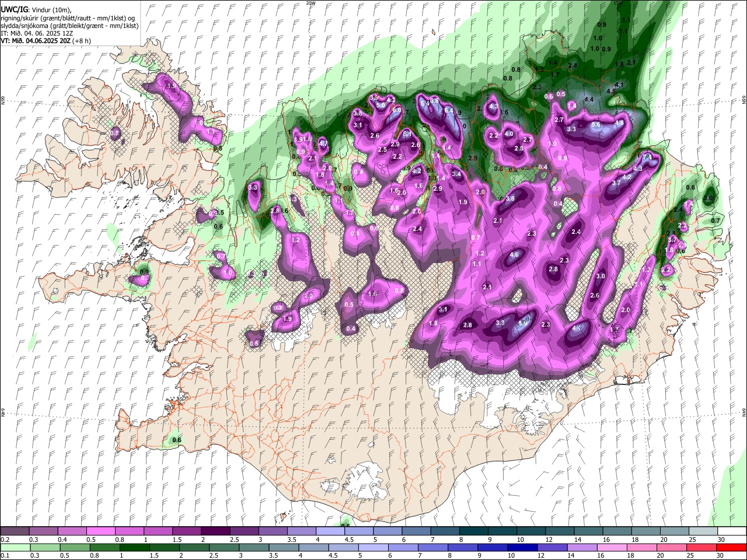This screenshot has height=560, width=747.
Task: Click the light purple 14–16 rain legend swatch
Action: (582, 547)
